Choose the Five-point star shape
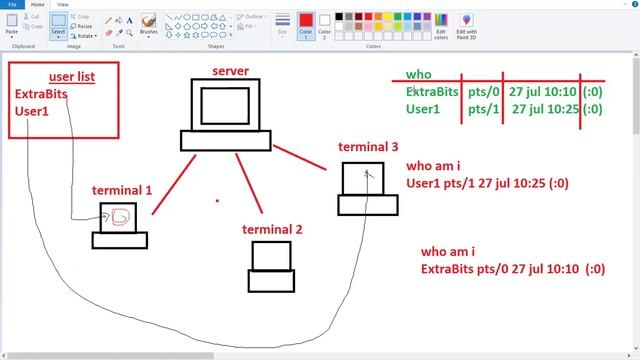Image resolution: width=640 pixels, height=360 pixels. point(187,35)
